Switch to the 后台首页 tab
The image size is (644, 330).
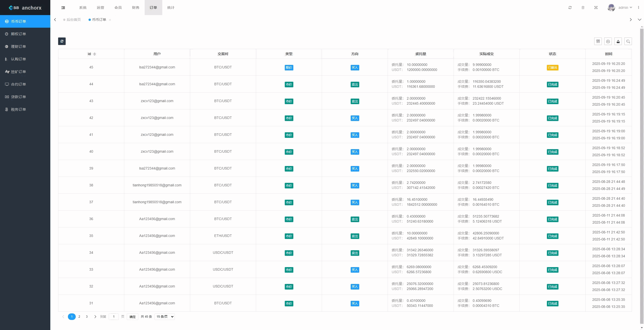(73, 20)
